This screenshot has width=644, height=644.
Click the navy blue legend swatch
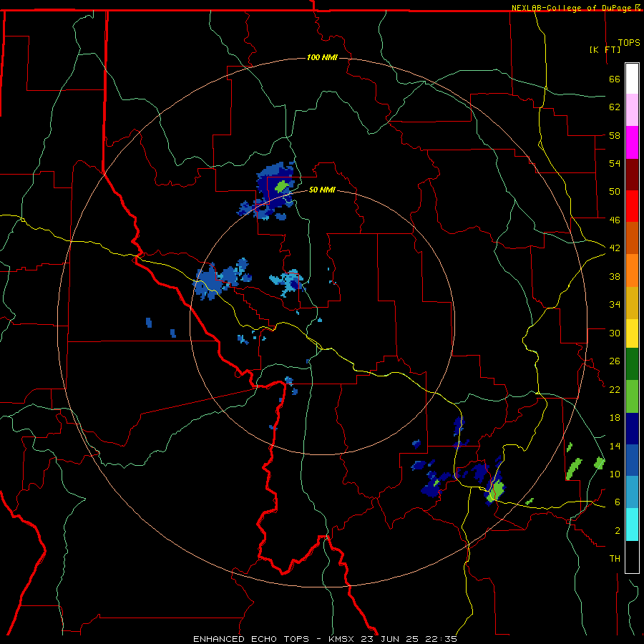632,429
